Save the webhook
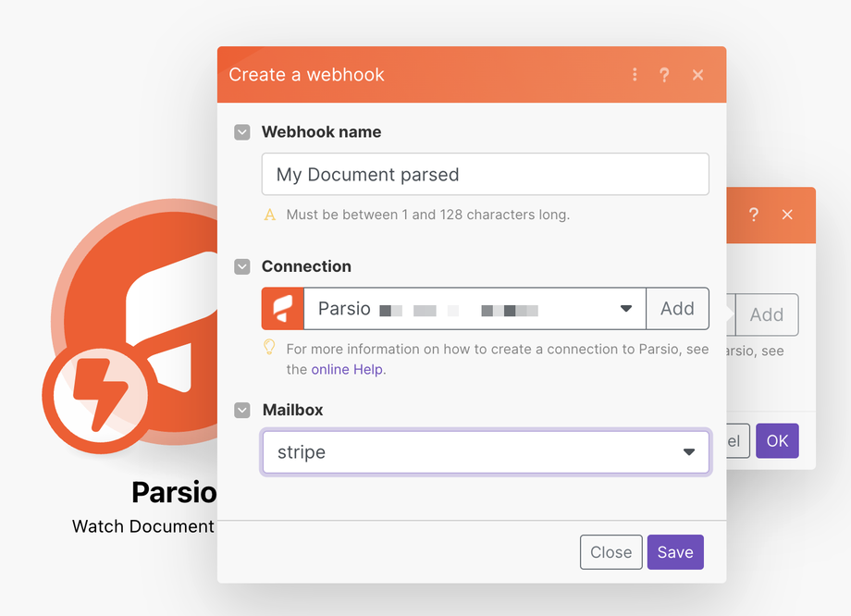 [x=675, y=552]
